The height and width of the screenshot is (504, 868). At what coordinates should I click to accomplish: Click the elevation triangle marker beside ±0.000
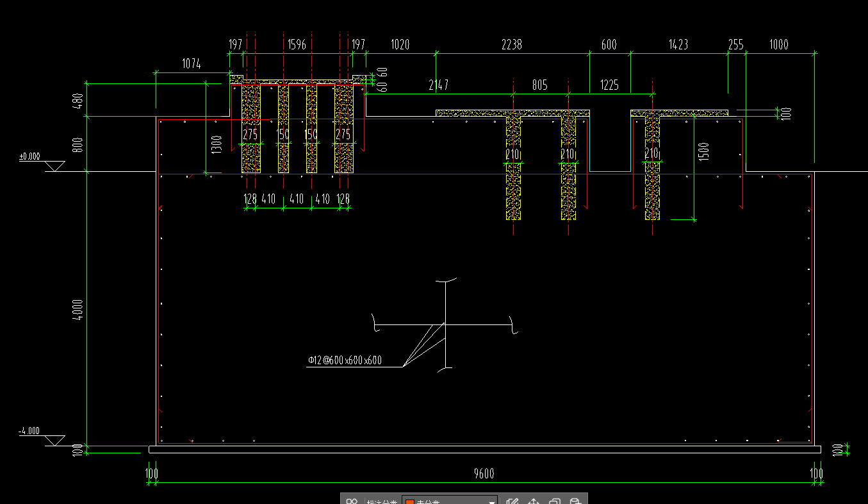(x=54, y=166)
